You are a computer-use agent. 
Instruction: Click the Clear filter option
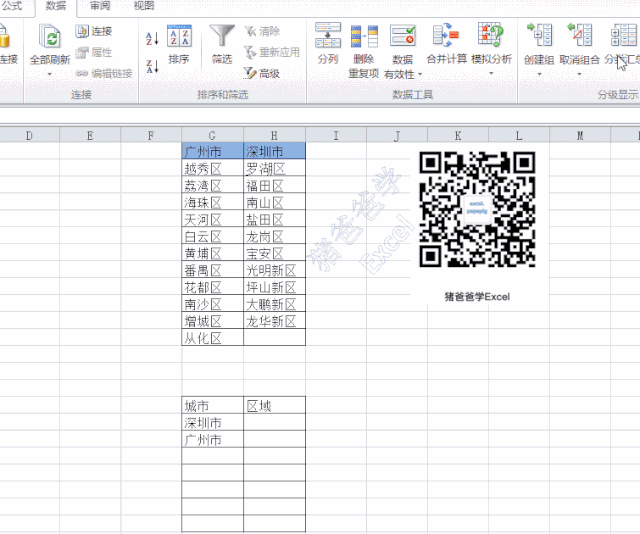tap(262, 31)
